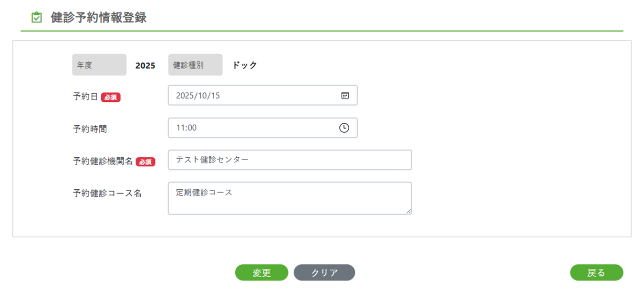644x291 pixels.
Task: Click the 健診種別 label box
Action: 195,65
